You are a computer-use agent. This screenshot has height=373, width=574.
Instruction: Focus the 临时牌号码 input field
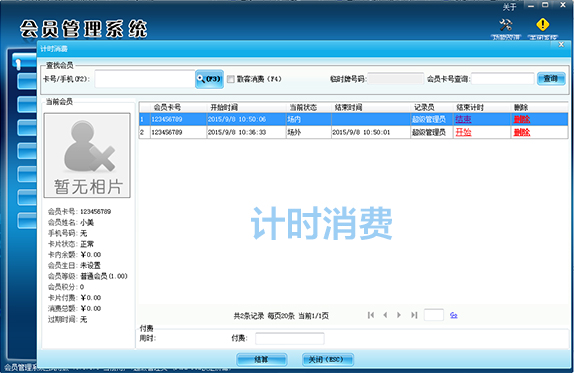(x=396, y=79)
